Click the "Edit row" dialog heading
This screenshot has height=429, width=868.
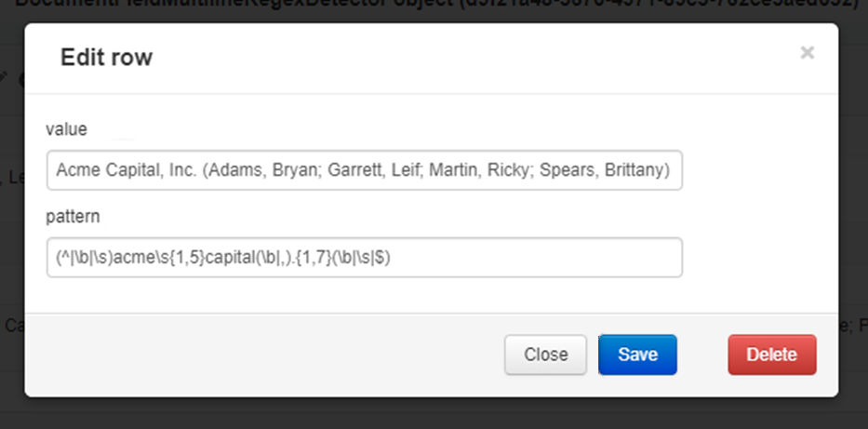click(x=106, y=57)
